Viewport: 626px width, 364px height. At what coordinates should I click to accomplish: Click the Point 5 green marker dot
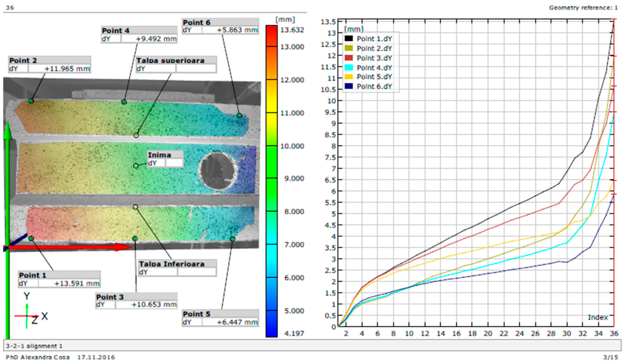pyautogui.click(x=233, y=239)
